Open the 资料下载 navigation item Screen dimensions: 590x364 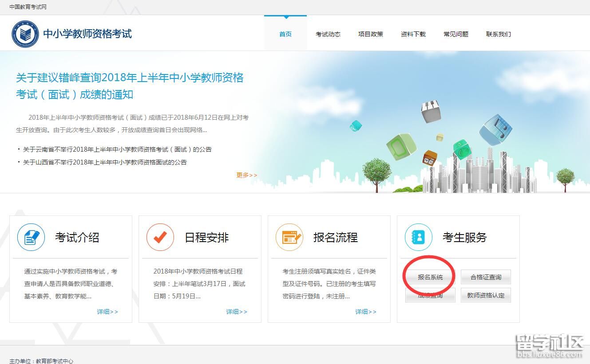413,34
